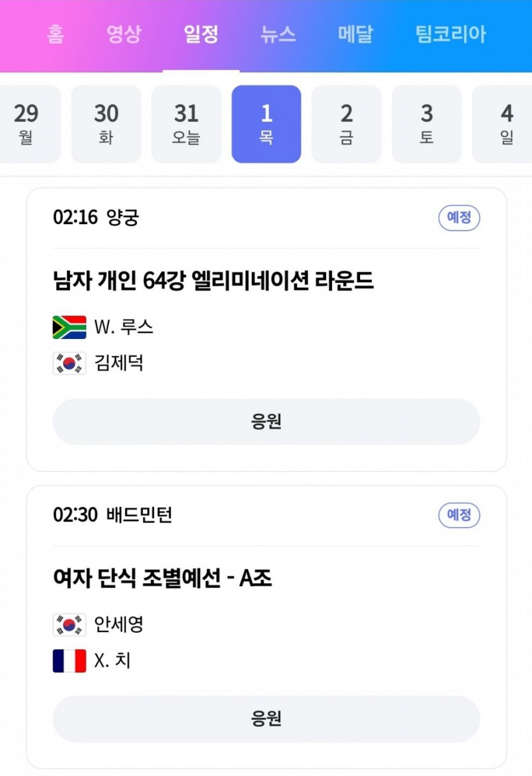Open 남자 개인 64강 엘리미네이션 라운드 match

point(213,281)
